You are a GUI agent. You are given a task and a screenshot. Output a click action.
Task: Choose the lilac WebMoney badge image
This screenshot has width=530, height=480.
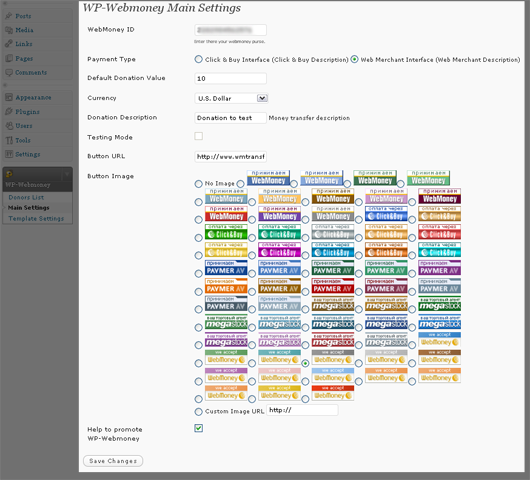click(x=386, y=196)
